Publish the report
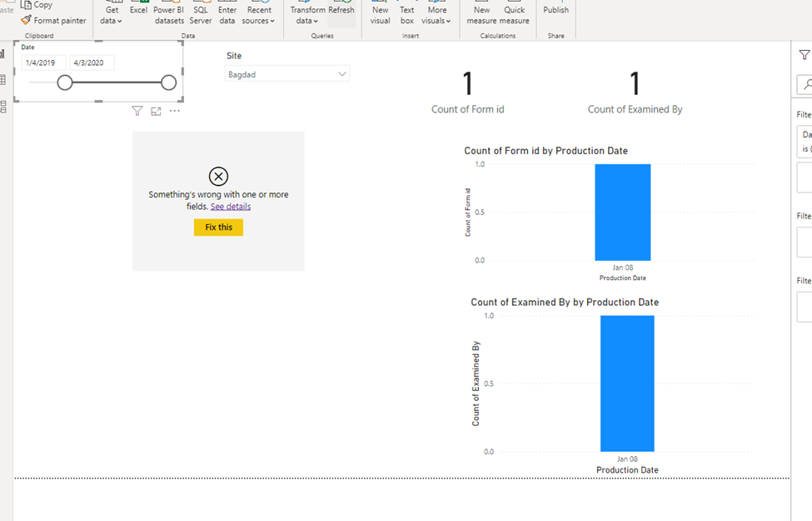Image resolution: width=812 pixels, height=521 pixels. pyautogui.click(x=555, y=9)
